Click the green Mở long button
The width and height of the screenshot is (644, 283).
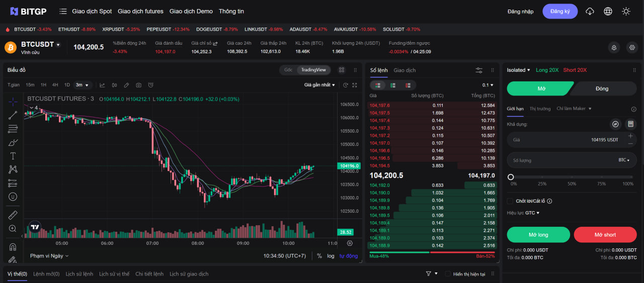click(538, 235)
